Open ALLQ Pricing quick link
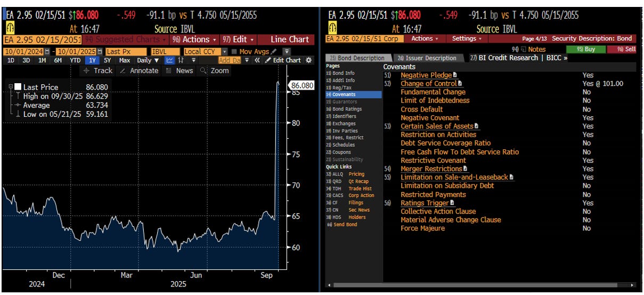Viewport: 644px width, 295px height. [x=346, y=174]
